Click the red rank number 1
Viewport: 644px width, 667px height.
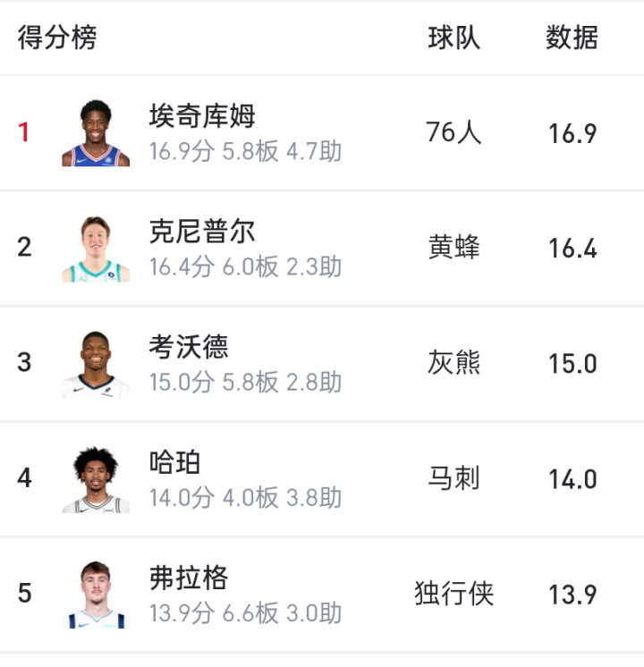coord(24,132)
